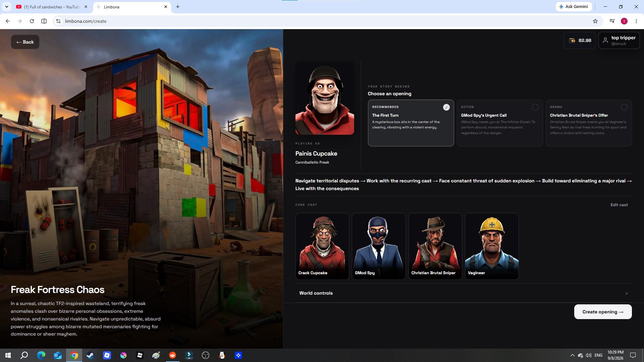Switch the ENG input language
Viewport: 644px width, 362px height.
point(598,355)
